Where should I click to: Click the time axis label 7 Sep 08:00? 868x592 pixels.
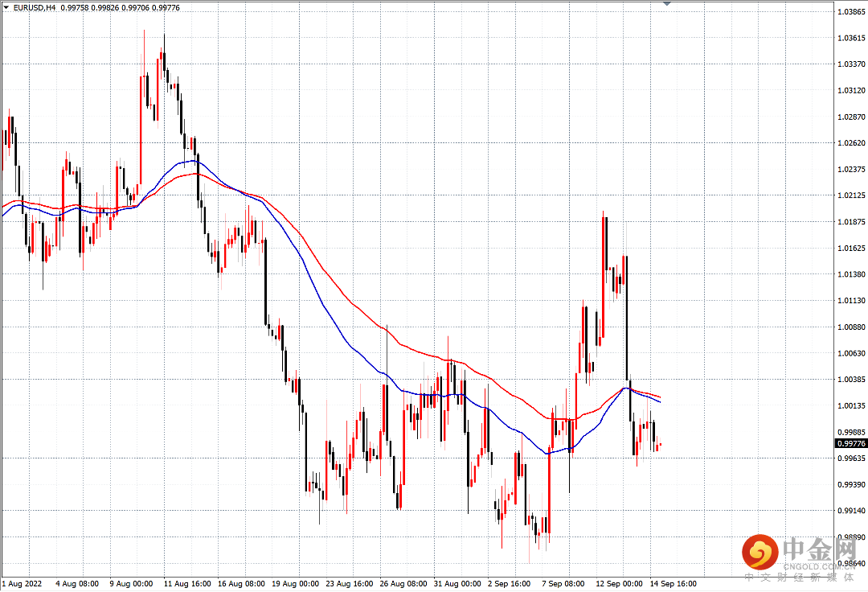(x=563, y=584)
